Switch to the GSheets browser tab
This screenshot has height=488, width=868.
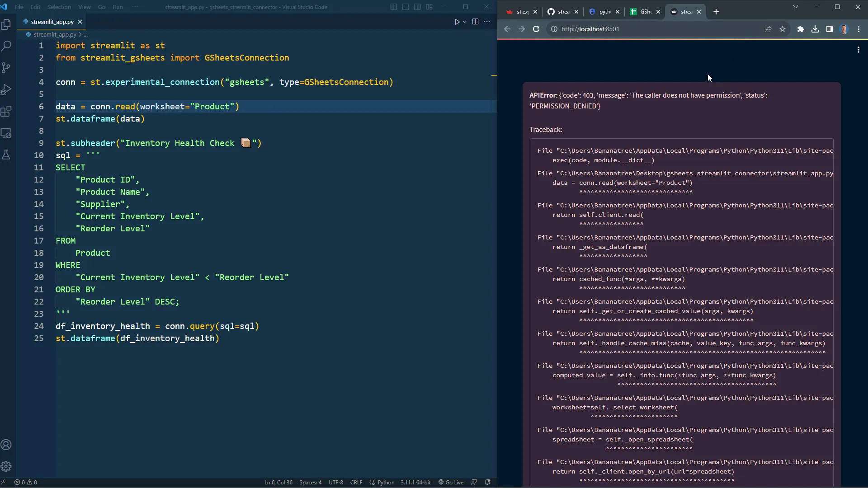(x=645, y=12)
